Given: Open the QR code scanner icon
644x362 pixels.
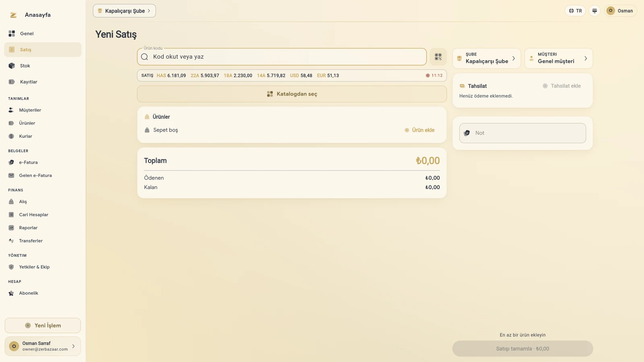Looking at the screenshot, I should (x=438, y=57).
